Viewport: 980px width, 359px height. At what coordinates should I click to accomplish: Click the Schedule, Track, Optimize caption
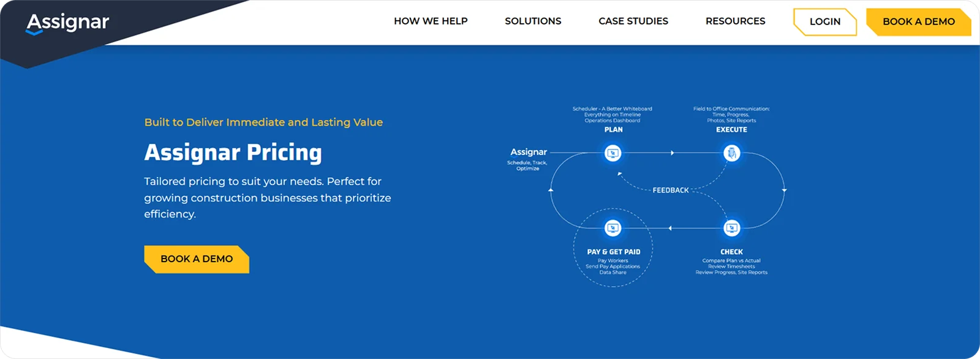click(x=527, y=164)
